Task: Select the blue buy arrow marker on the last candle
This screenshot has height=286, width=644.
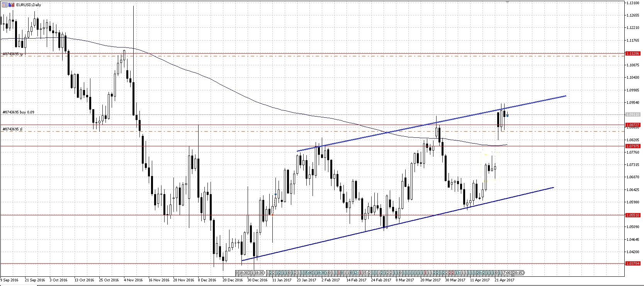Action: [x=507, y=115]
